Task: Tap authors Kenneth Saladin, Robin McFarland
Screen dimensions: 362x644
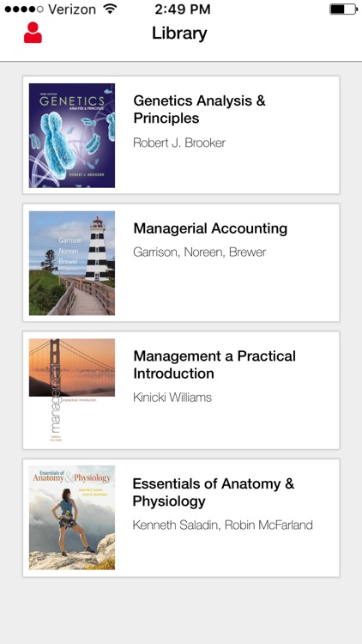Action: tap(222, 525)
